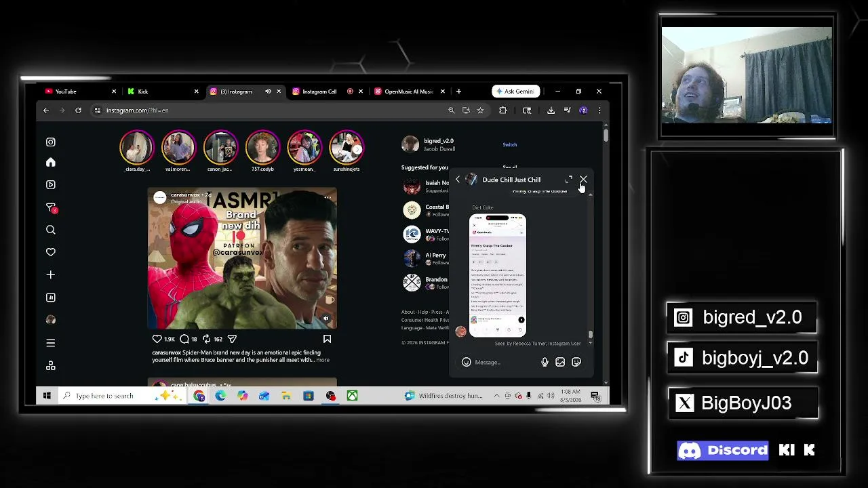This screenshot has width=868, height=488.
Task: Click Ask Gemini button
Action: click(515, 91)
